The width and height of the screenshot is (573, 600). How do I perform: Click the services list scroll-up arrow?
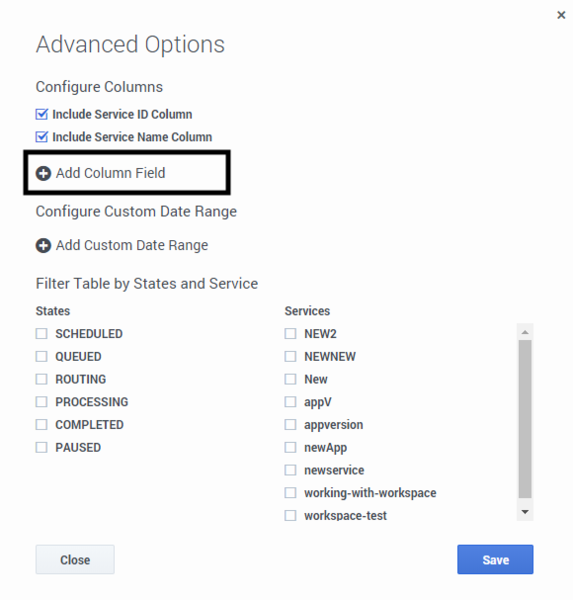[525, 332]
